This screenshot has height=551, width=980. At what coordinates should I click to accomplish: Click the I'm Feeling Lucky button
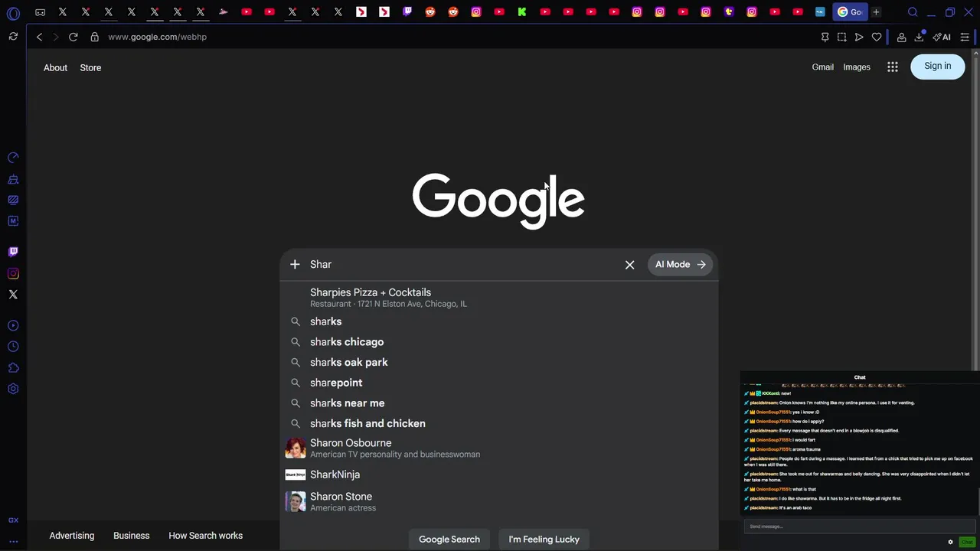pyautogui.click(x=544, y=539)
